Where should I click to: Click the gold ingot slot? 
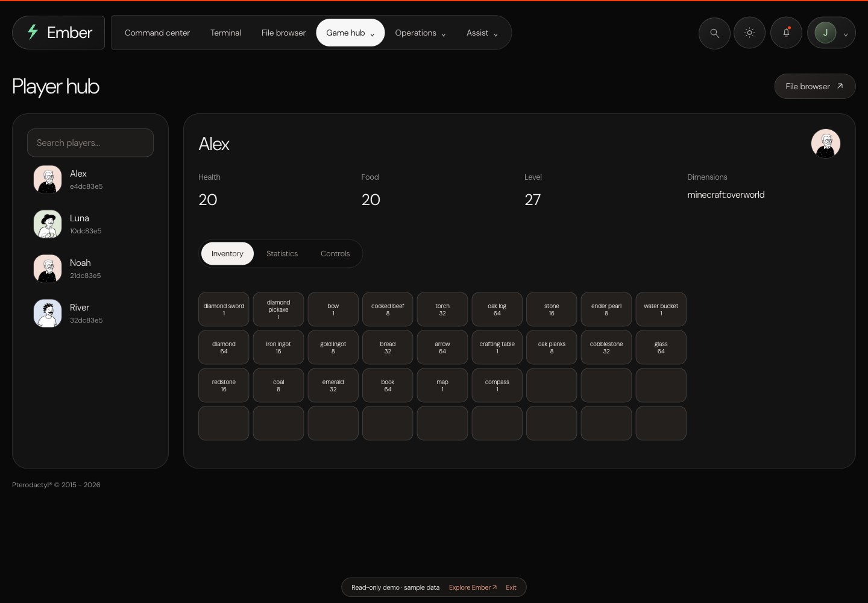[x=333, y=347]
